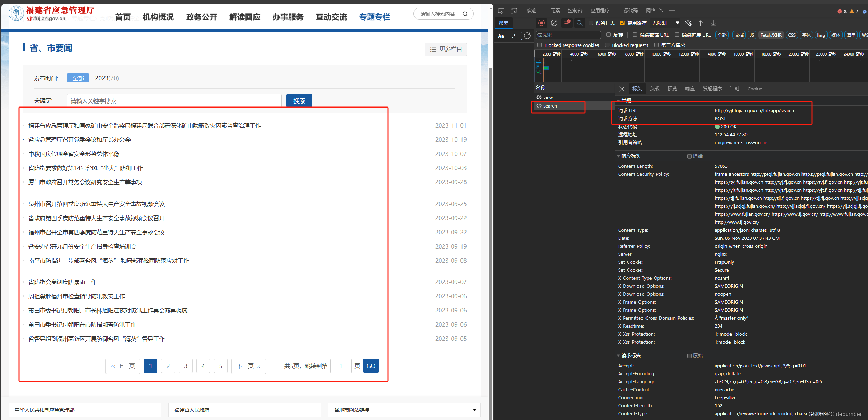Screen dimensions: 868x420
Task: Add a new DevTools tab with plus icon
Action: (x=672, y=11)
